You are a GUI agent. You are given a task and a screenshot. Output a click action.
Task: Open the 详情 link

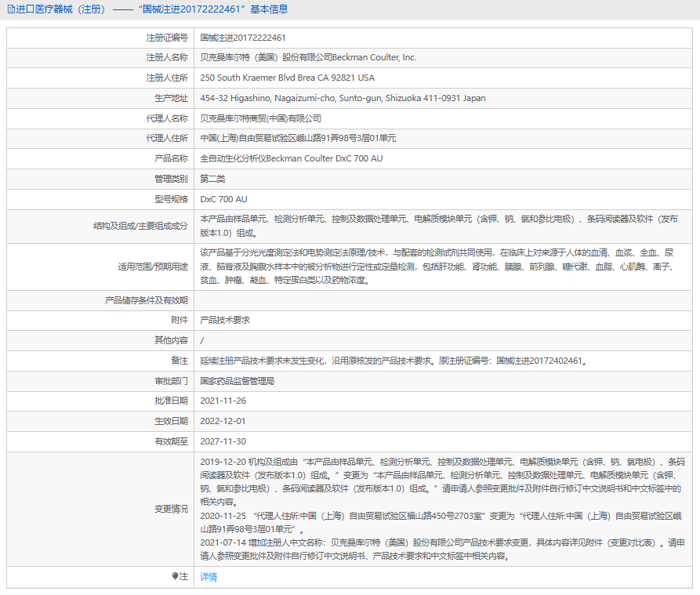[209, 577]
